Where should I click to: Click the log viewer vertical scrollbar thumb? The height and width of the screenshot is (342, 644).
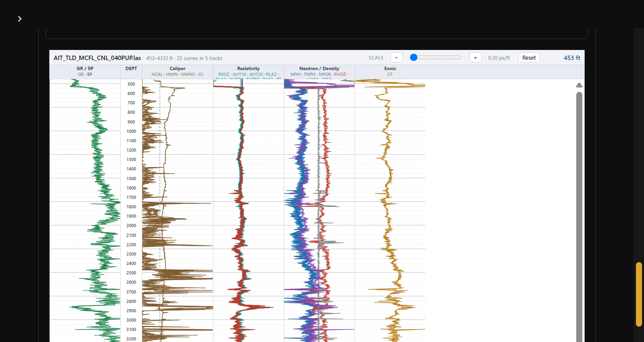click(579, 216)
